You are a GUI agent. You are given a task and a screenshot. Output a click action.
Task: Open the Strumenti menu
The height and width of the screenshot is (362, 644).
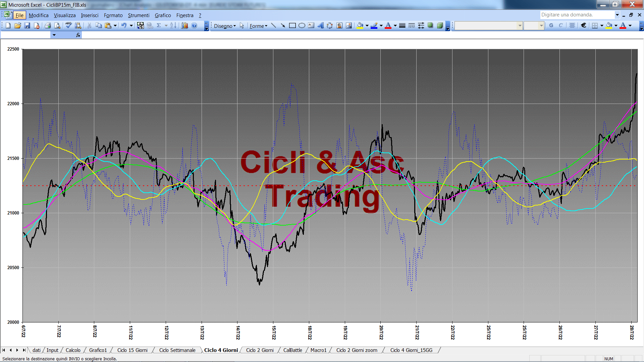pyautogui.click(x=139, y=15)
